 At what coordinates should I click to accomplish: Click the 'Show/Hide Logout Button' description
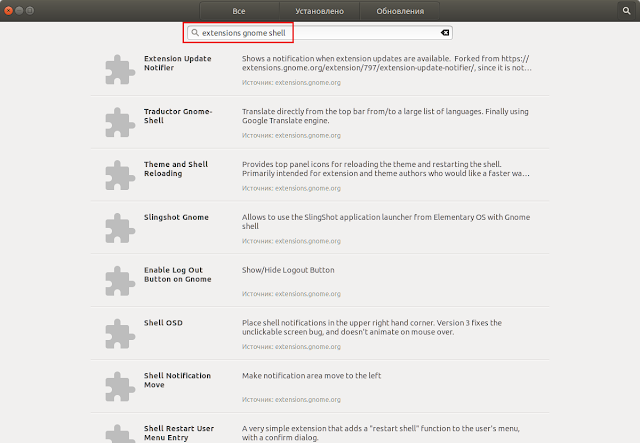coord(288,270)
